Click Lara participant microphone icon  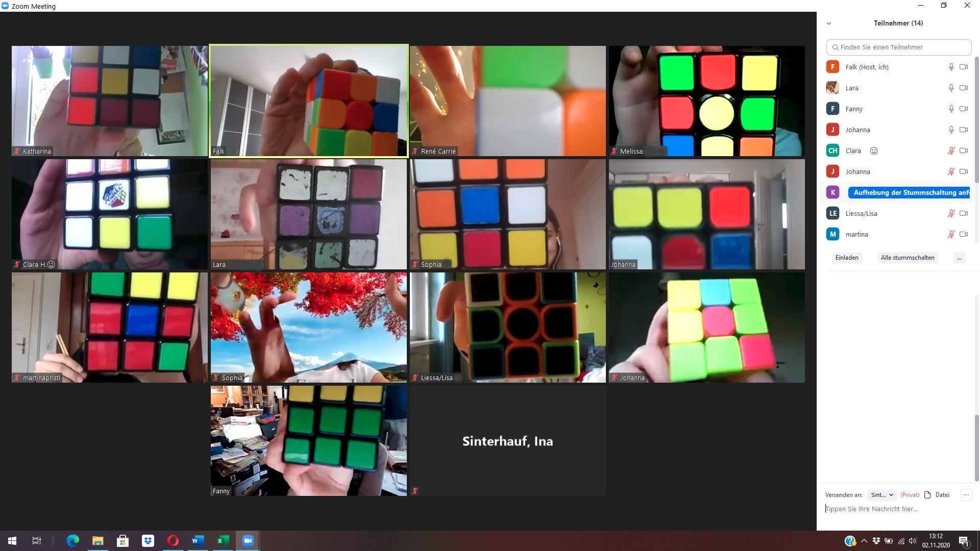pyautogui.click(x=950, y=87)
